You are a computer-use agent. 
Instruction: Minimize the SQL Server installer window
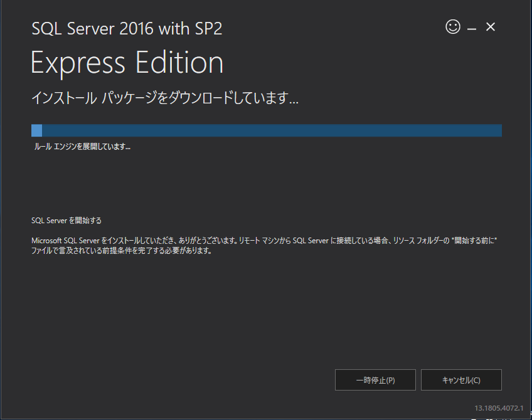tap(472, 28)
